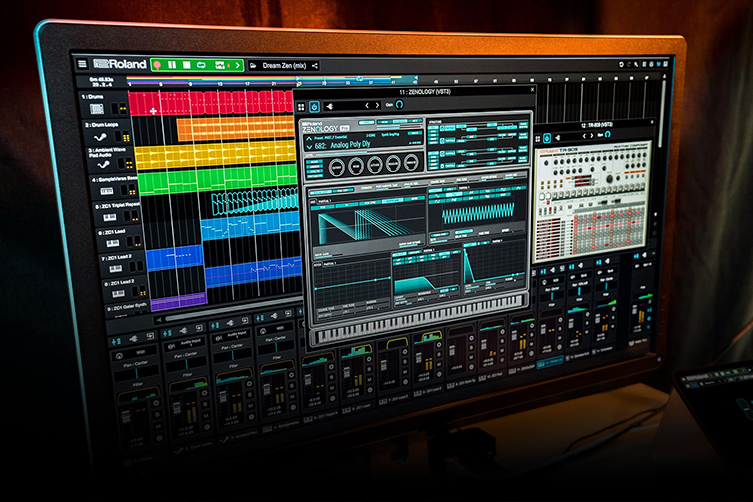Go to previous preset in ZENOLOGY window
This screenshot has height=502, width=753.
coord(367,105)
